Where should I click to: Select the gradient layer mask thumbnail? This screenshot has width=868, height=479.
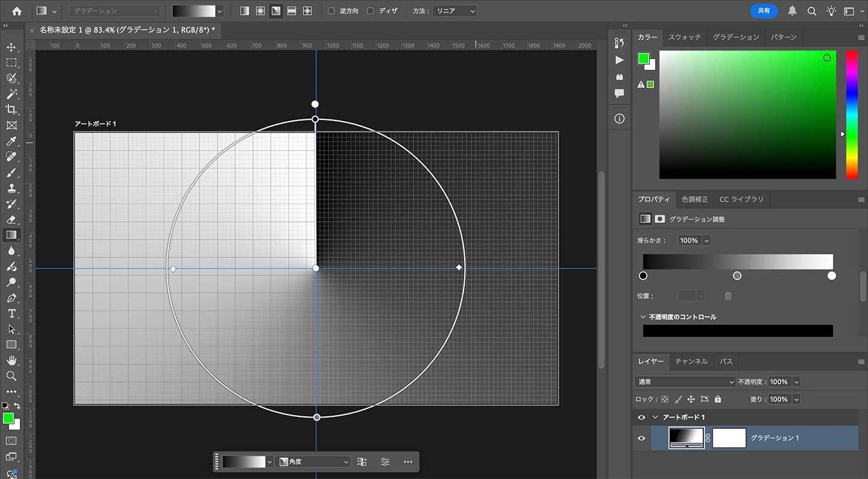coord(729,438)
